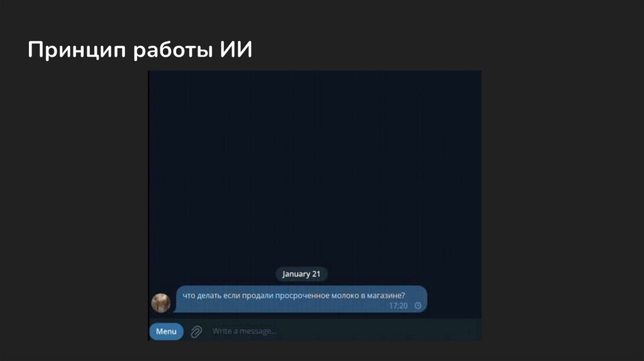This screenshot has width=644, height=361.
Task: Click the word Принцип in the heading
Action: pyautogui.click(x=77, y=50)
